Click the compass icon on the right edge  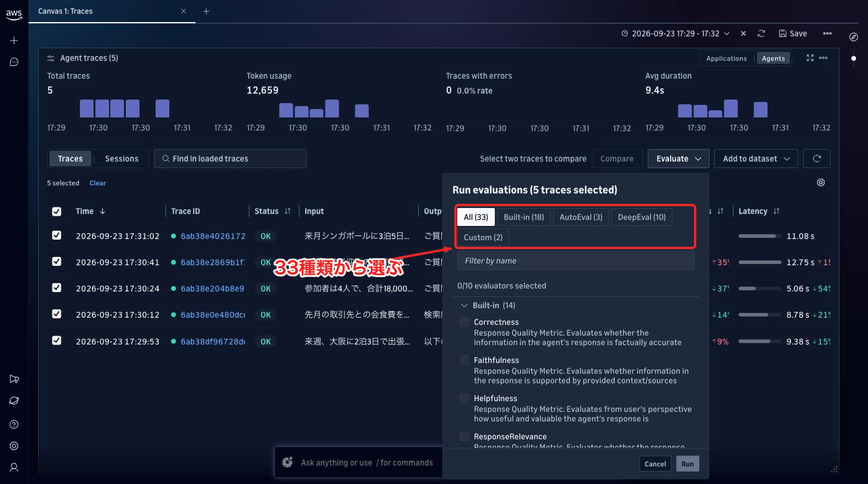[x=853, y=37]
